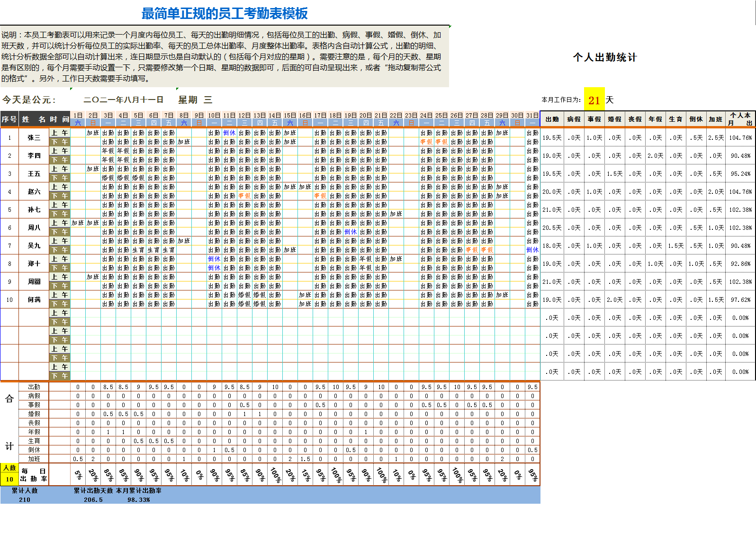This screenshot has height=544, width=756.
Task: Click 加班 header in personal statistics table
Action: point(716,119)
